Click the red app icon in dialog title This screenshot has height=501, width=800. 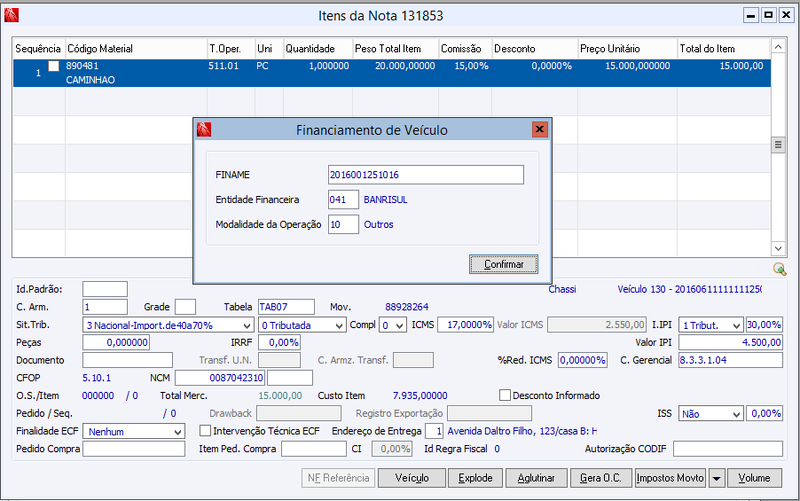click(204, 130)
